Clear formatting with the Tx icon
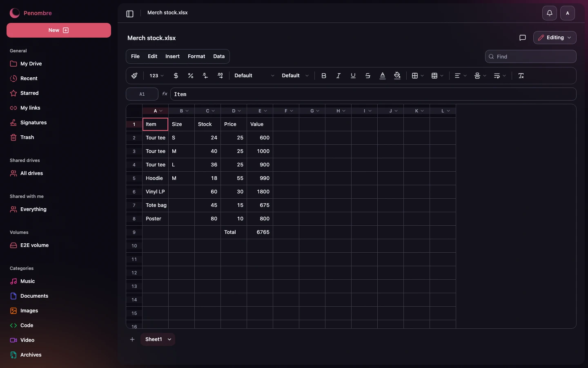The height and width of the screenshot is (368, 588). [521, 76]
